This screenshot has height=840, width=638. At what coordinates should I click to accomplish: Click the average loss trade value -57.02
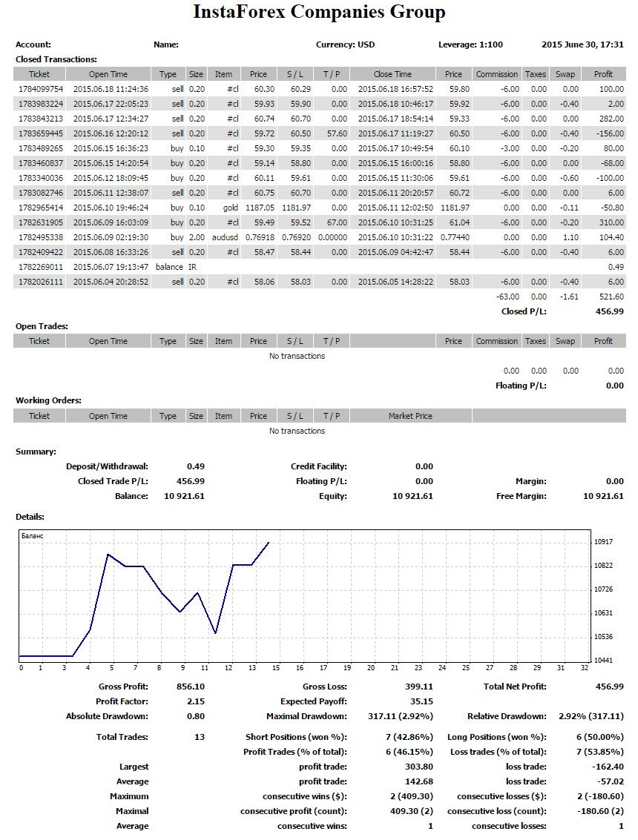[611, 781]
